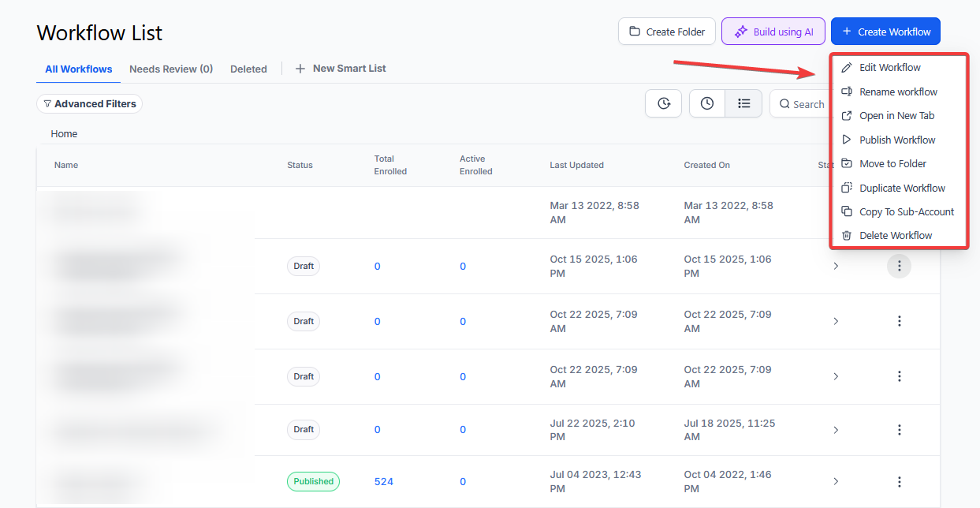The image size is (980, 508).
Task: Click the pie chart stats view icon
Action: click(663, 103)
